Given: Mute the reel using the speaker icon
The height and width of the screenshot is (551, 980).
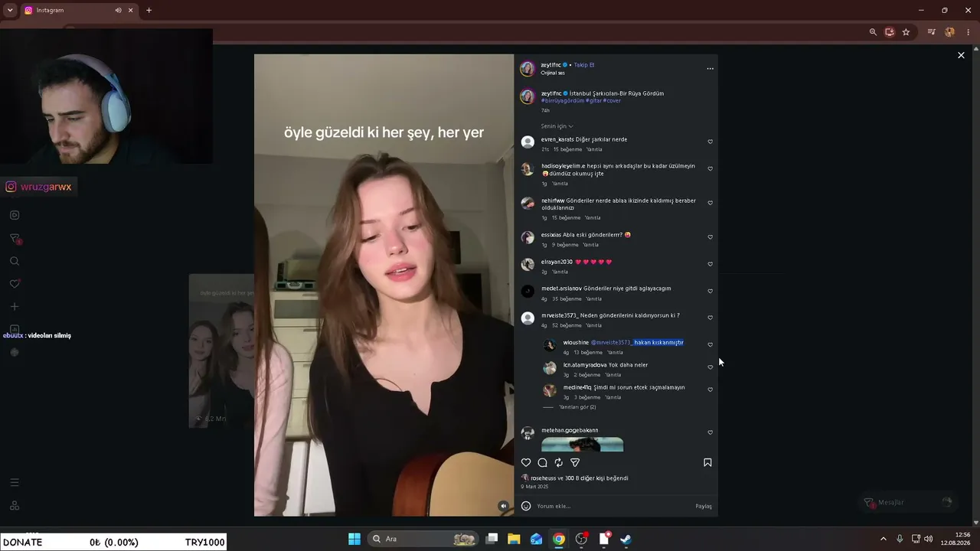Looking at the screenshot, I should (503, 506).
